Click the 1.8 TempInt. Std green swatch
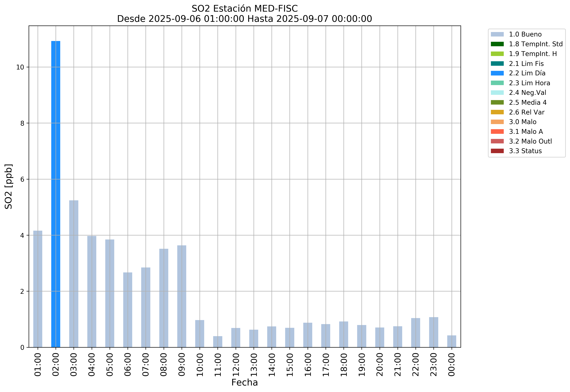Image resolution: width=570 pixels, height=392 pixels. click(497, 44)
